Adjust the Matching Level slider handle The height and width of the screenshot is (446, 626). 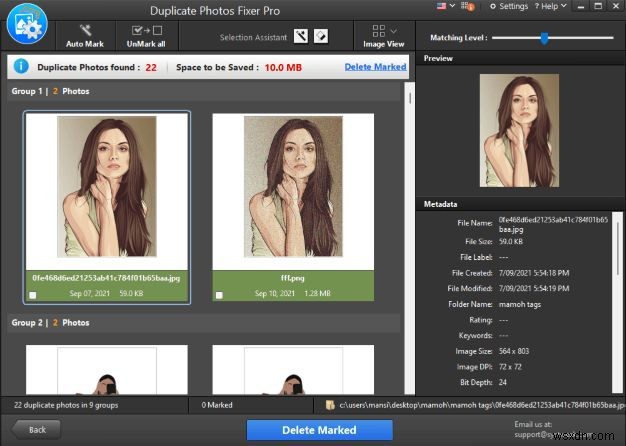(544, 38)
